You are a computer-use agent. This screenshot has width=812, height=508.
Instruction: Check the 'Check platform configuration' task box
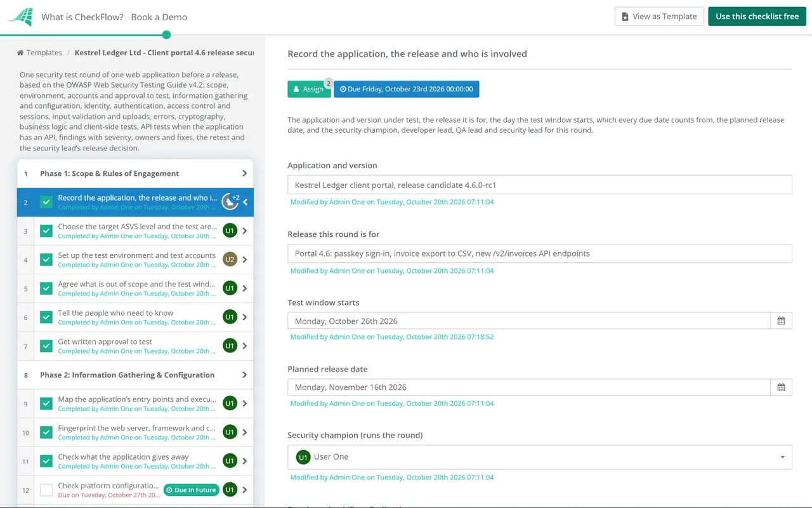click(46, 490)
